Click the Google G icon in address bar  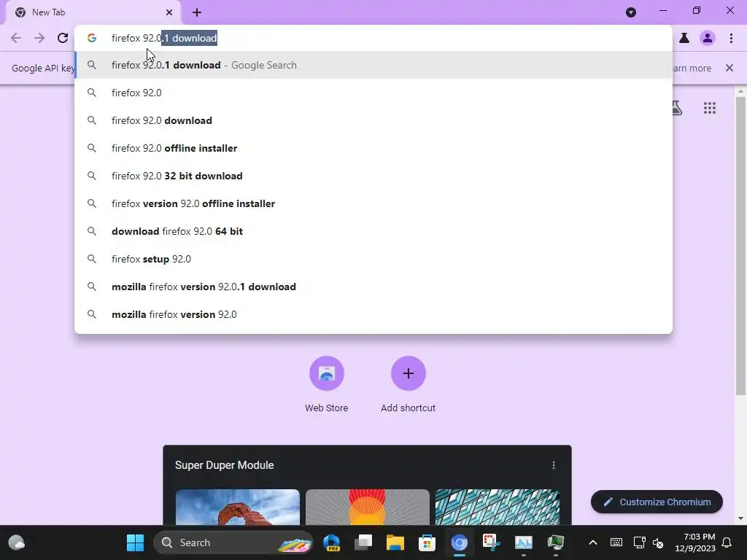(x=92, y=38)
